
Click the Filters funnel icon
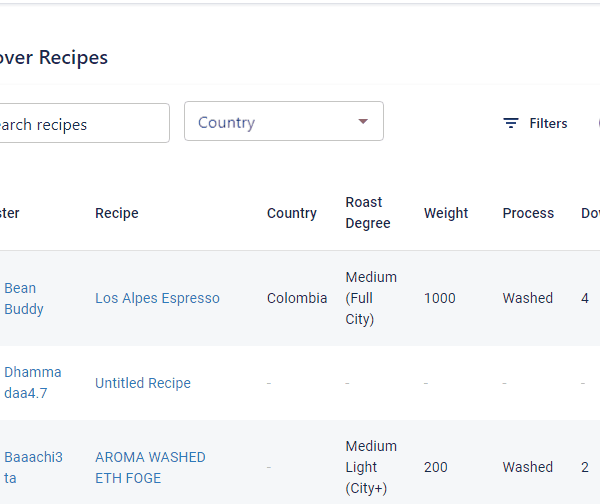511,123
